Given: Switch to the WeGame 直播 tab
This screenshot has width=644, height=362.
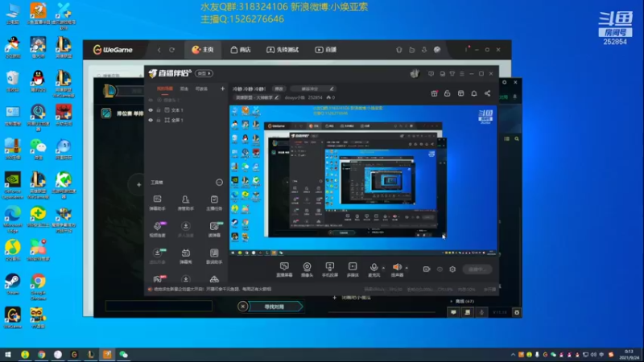Looking at the screenshot, I should 326,50.
